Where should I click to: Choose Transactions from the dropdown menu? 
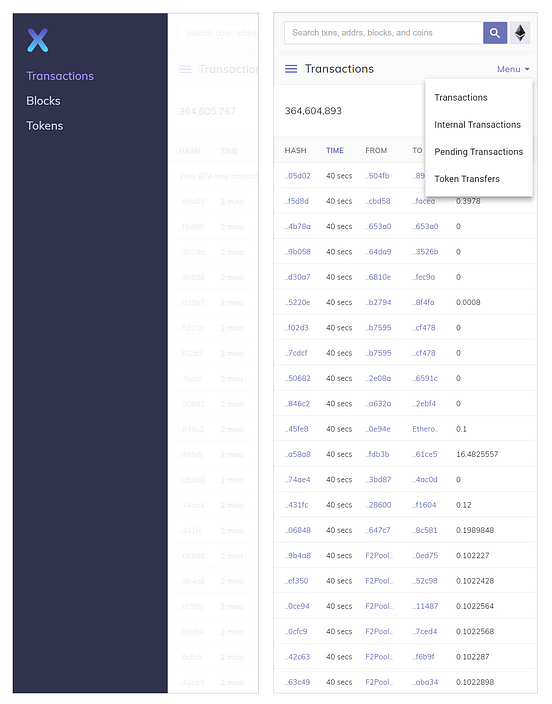pyautogui.click(x=461, y=97)
